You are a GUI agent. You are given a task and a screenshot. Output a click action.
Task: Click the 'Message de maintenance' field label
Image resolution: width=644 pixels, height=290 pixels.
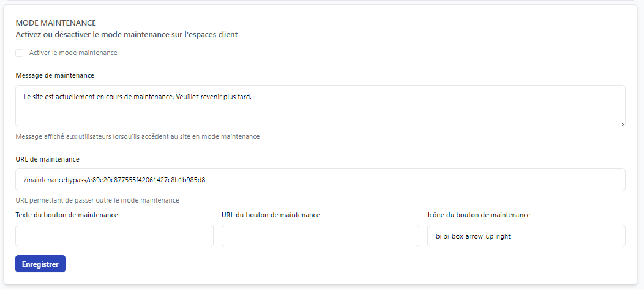[54, 75]
